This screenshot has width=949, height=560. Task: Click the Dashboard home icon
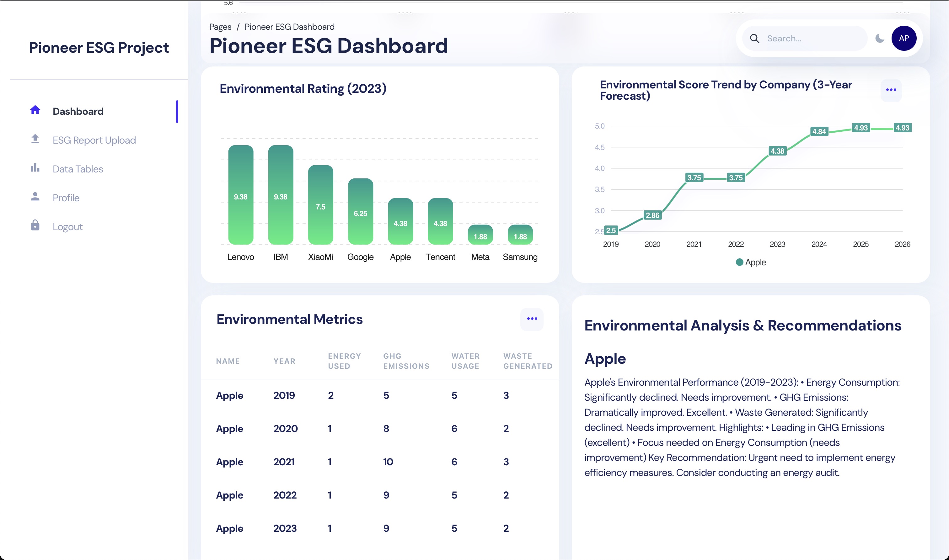(35, 110)
